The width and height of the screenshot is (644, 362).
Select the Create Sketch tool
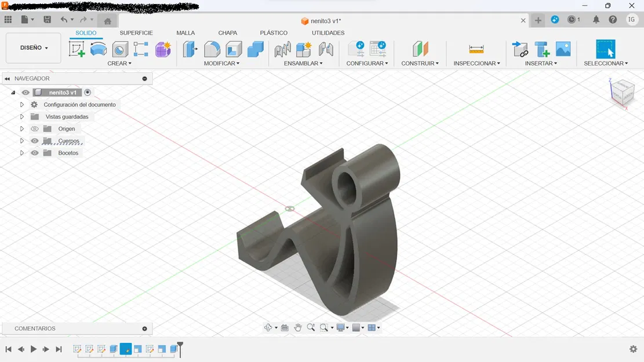point(76,49)
